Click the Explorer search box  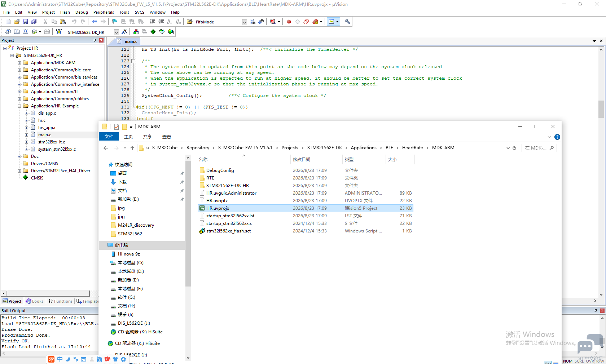539,148
